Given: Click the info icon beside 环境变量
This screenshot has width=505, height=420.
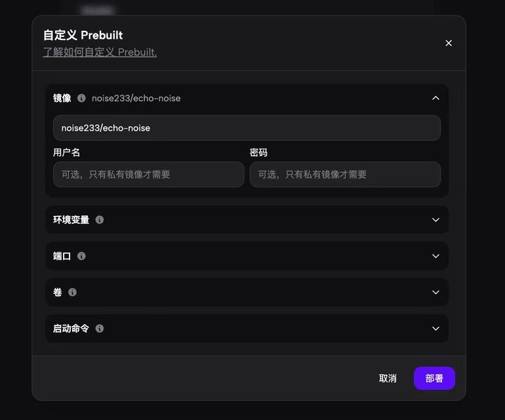Looking at the screenshot, I should 100,220.
